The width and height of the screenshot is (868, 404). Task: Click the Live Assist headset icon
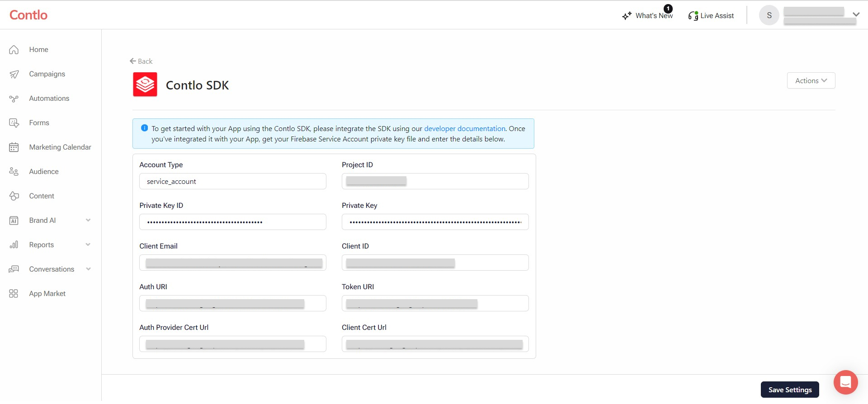[x=693, y=16]
